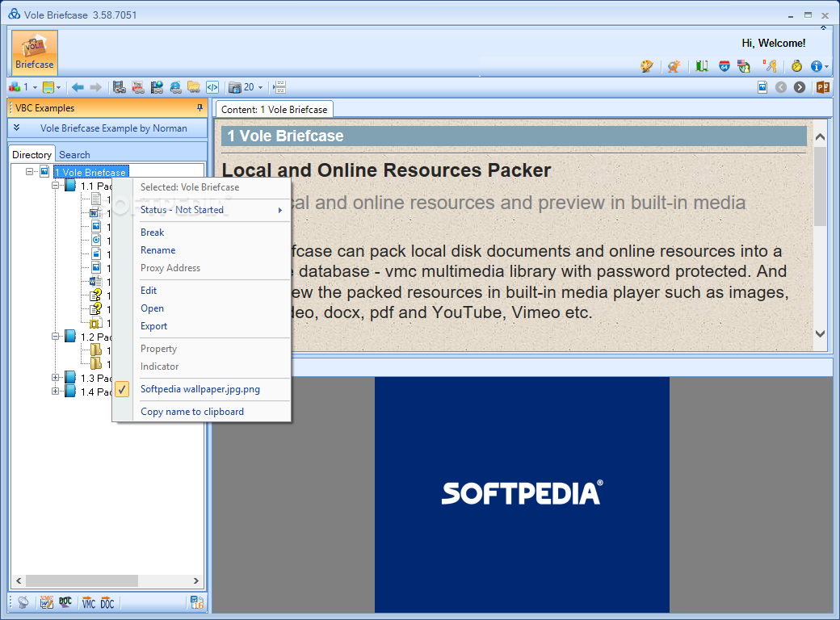Click the list layout toolbar icon

[x=279, y=87]
